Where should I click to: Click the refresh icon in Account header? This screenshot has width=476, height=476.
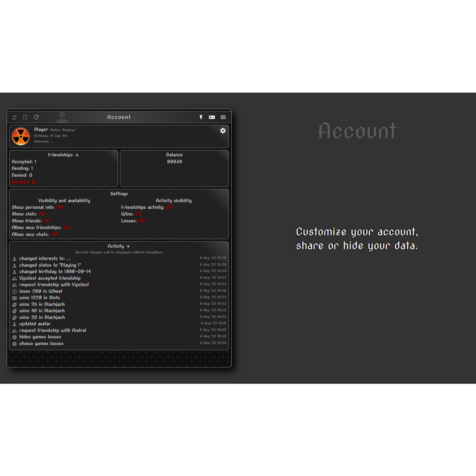[x=36, y=117]
